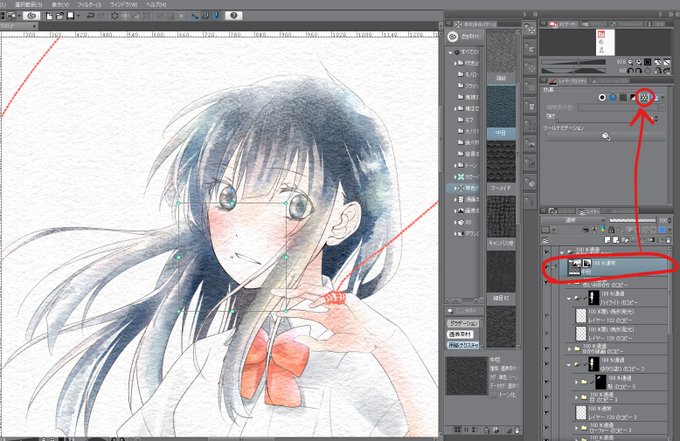The width and height of the screenshot is (680, 441).
Task: Collapse the すべての素材 root in material tree
Action: (451, 52)
